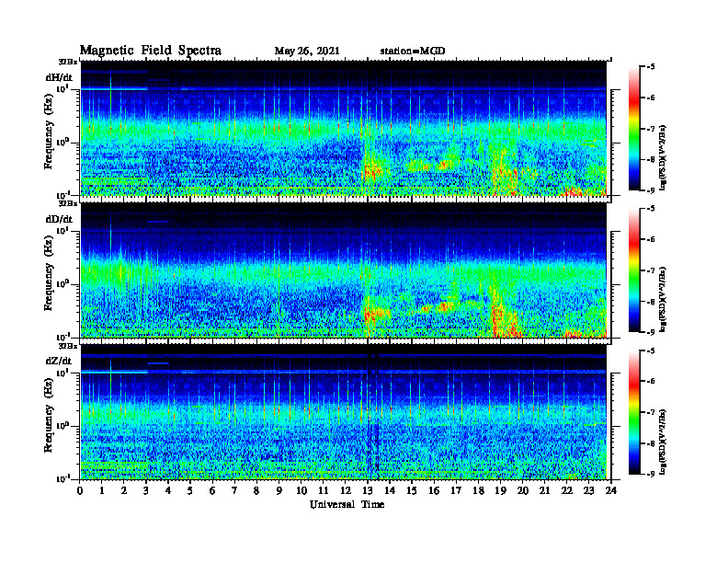Click hour 16 on the time axis
728x563 pixels.
pos(434,490)
